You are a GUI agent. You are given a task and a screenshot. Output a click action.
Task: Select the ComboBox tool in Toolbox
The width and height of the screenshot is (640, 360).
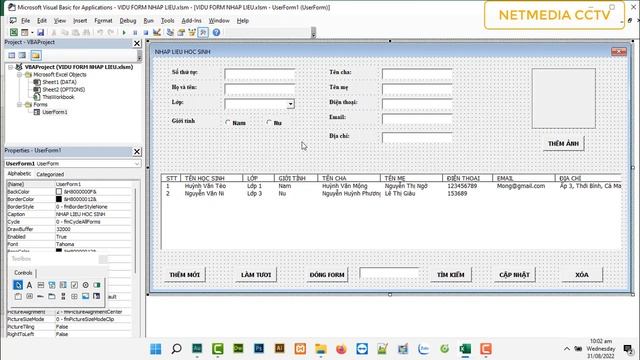[52, 285]
